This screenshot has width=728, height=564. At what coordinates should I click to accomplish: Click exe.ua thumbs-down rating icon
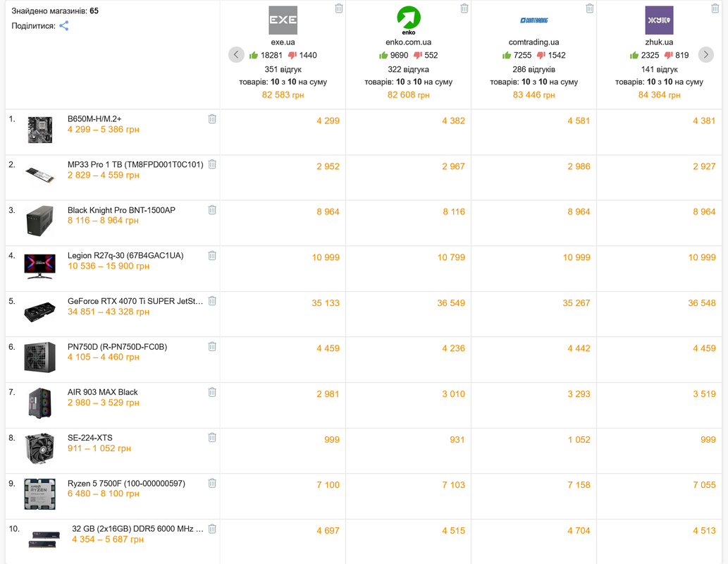point(292,55)
